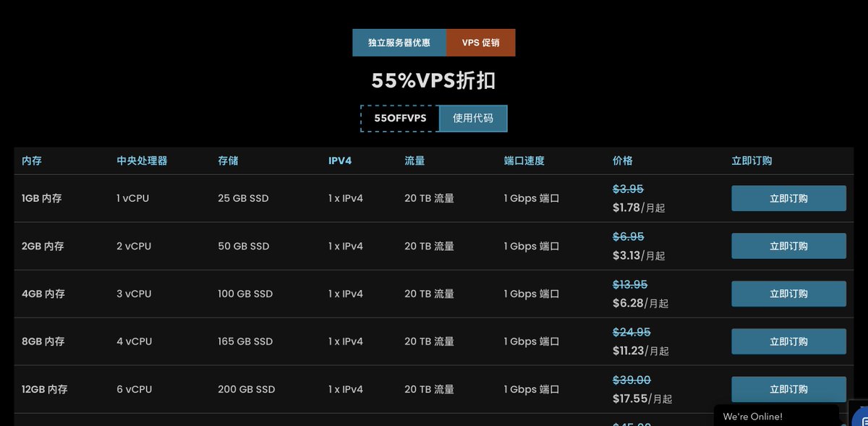Open the We're Online! chat widget
Viewport: 868px width, 426px height.
[776, 416]
